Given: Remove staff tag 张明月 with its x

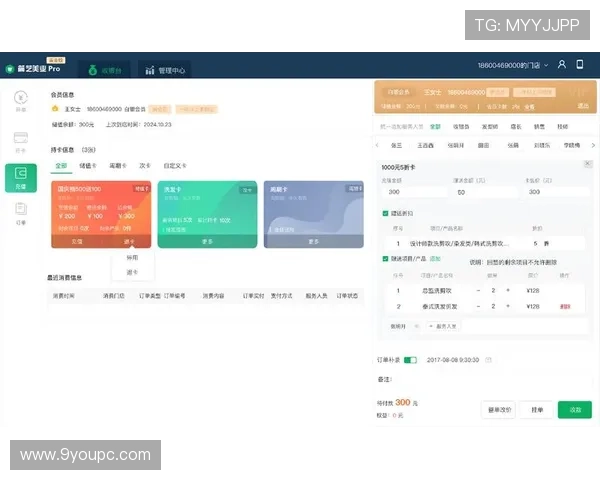Looking at the screenshot, I should click(x=417, y=326).
